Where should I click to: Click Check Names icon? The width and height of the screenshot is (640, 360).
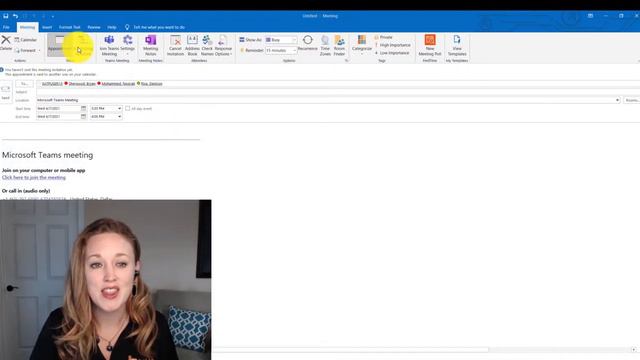pos(207,45)
